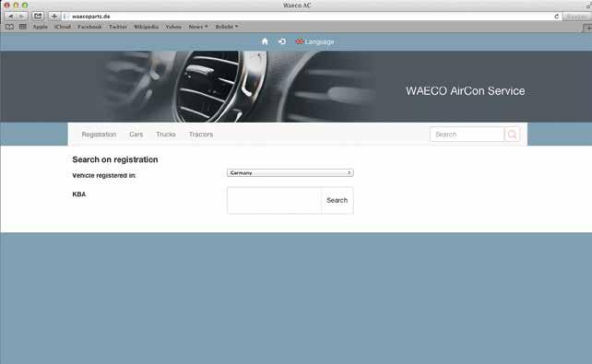Image resolution: width=592 pixels, height=364 pixels.
Task: Click the Yahoo bookmark link
Action: point(173,27)
